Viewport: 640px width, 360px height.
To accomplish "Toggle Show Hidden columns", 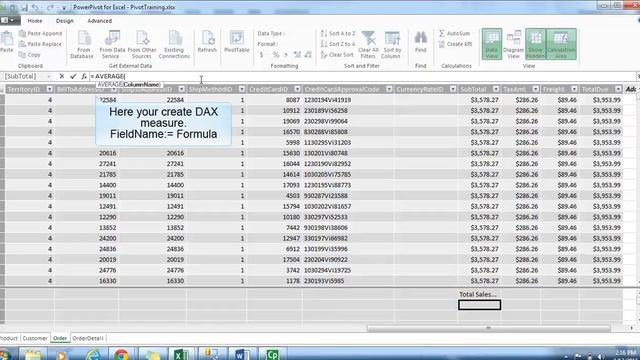I will 536,44.
